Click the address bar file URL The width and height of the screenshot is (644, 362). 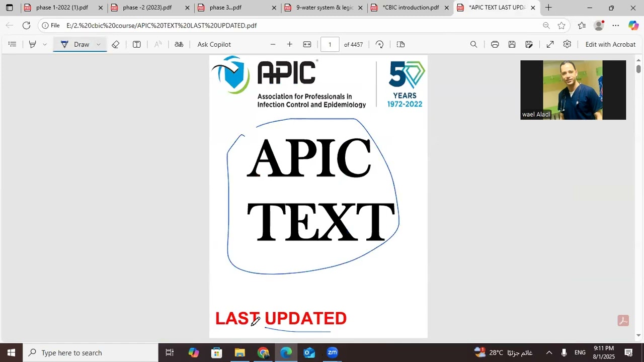[162, 25]
